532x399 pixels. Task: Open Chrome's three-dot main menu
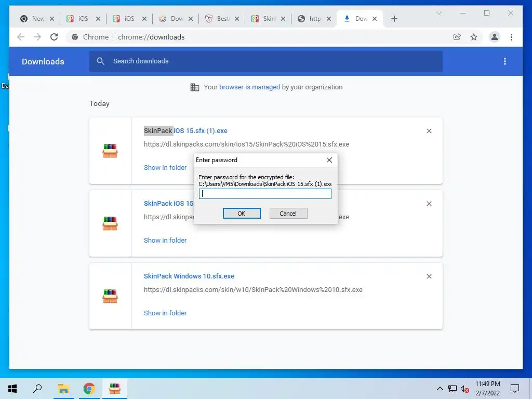coord(511,37)
